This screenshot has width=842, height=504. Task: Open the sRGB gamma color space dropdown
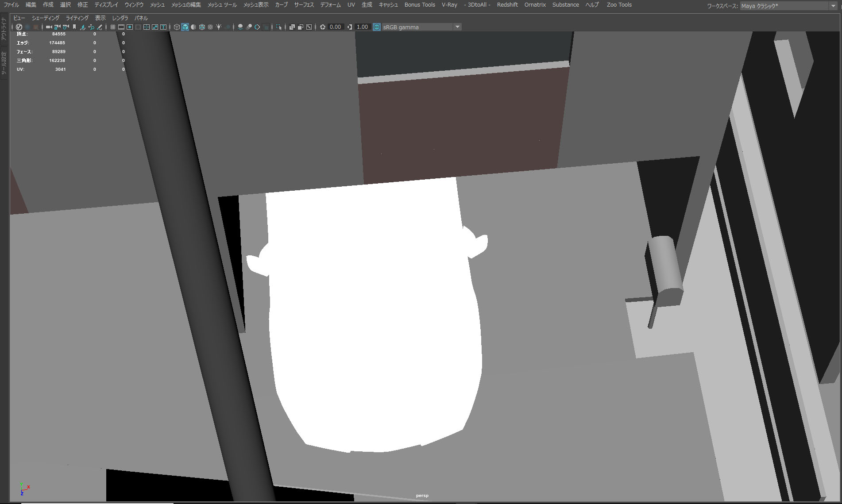[x=422, y=27]
